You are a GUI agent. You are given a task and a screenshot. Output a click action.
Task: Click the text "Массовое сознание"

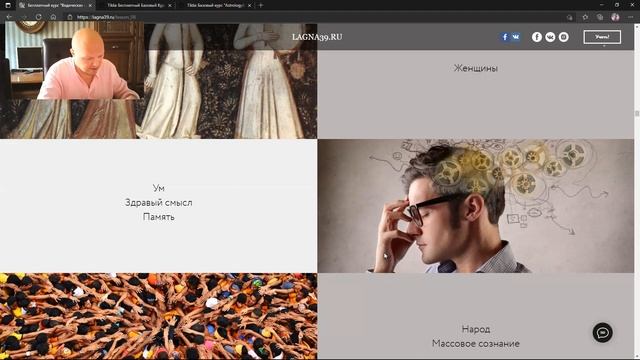476,344
